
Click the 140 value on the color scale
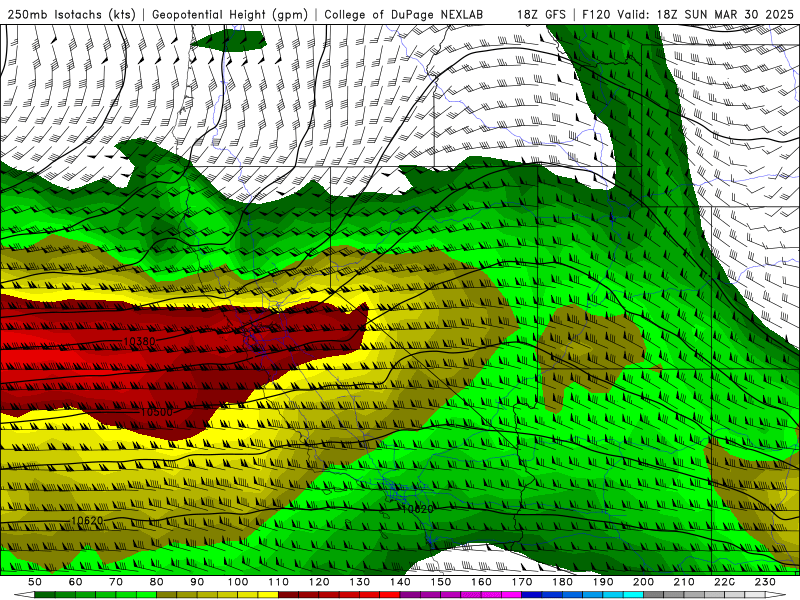[401, 582]
